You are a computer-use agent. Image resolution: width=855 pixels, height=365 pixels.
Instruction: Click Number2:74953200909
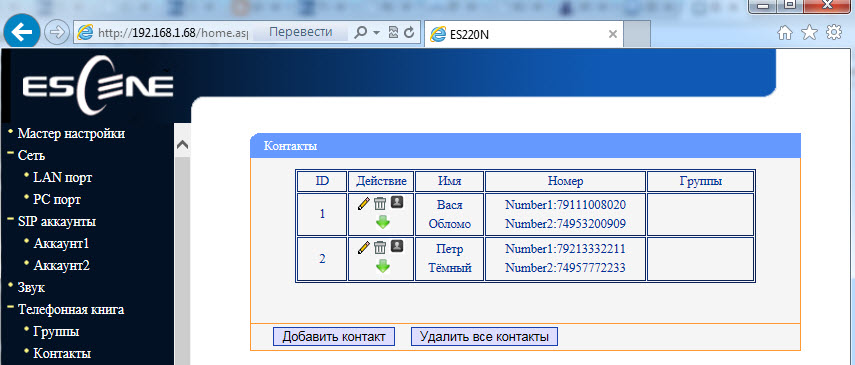[x=565, y=224]
